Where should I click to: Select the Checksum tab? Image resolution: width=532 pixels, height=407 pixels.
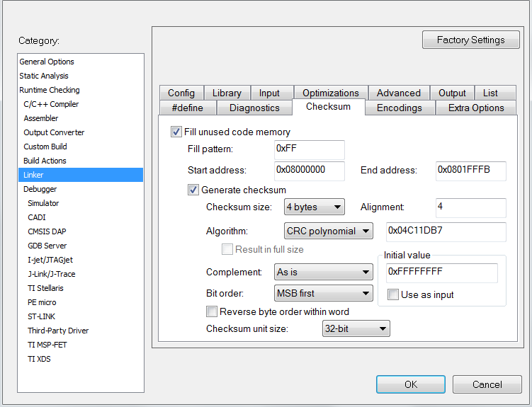pos(329,106)
